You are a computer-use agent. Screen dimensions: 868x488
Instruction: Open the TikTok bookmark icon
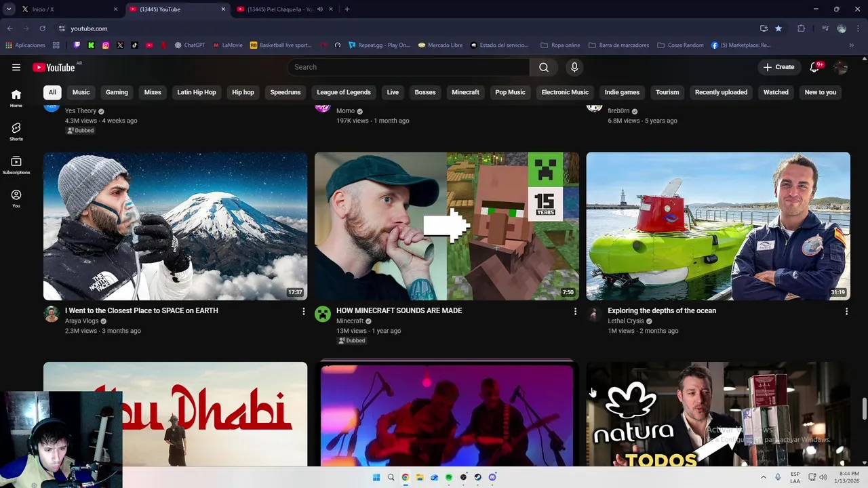(134, 45)
